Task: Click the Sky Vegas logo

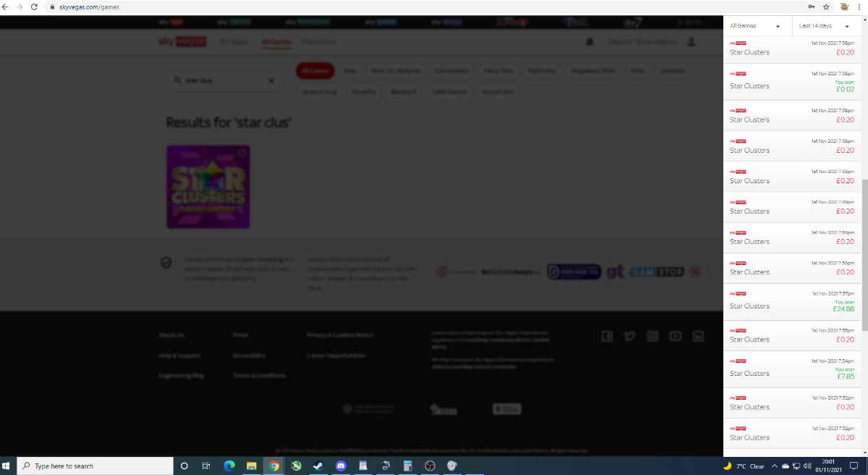Action: click(x=182, y=42)
